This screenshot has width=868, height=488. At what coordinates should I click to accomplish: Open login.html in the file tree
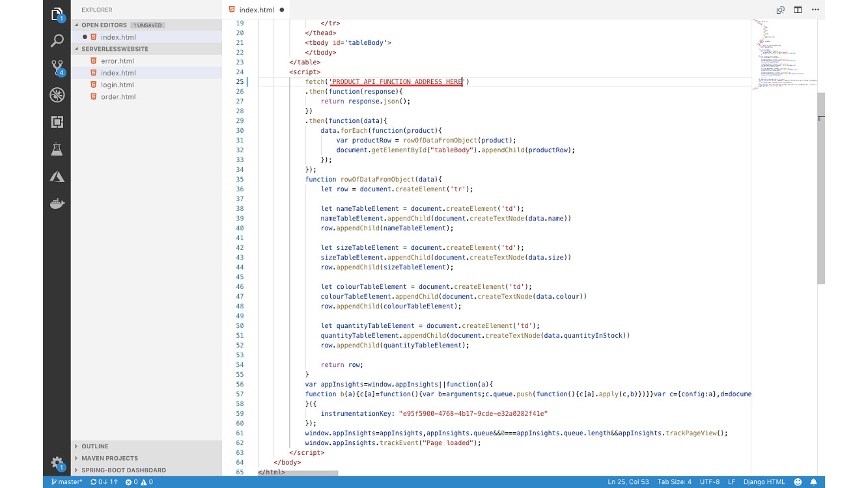pos(147,85)
